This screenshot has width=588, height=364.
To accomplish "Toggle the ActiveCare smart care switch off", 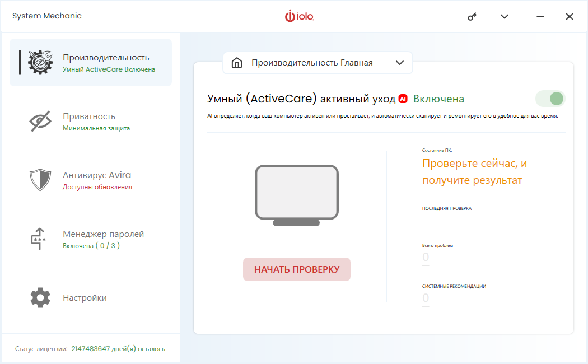I will pos(550,99).
